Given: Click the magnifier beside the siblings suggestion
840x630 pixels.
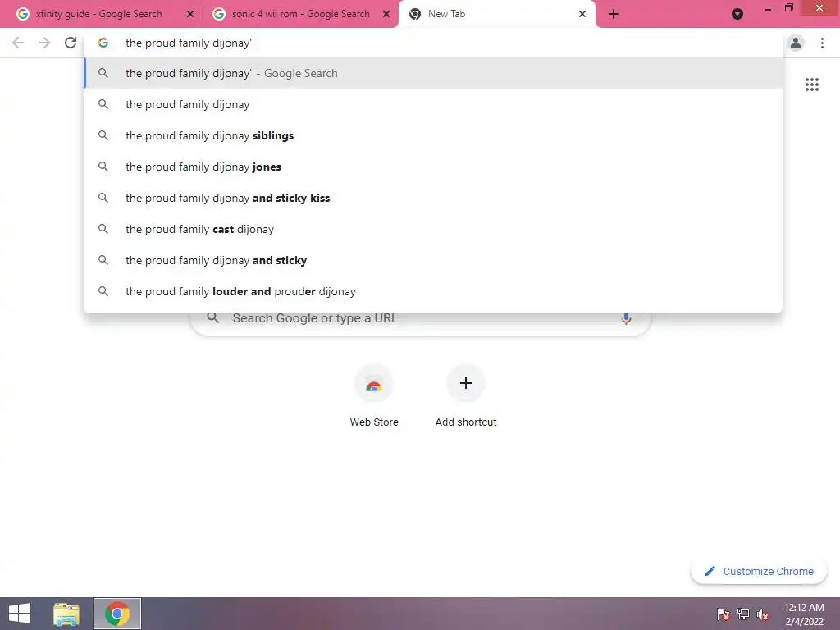Looking at the screenshot, I should 103,135.
